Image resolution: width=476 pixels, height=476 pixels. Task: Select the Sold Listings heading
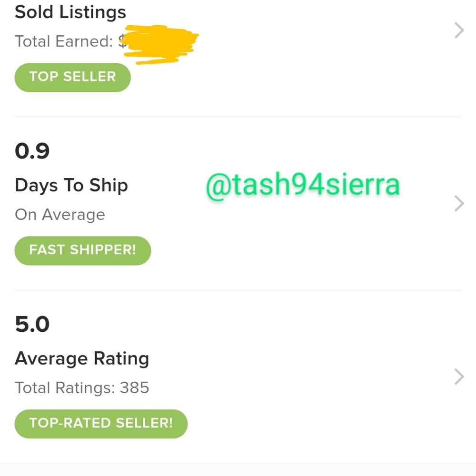[x=70, y=12]
